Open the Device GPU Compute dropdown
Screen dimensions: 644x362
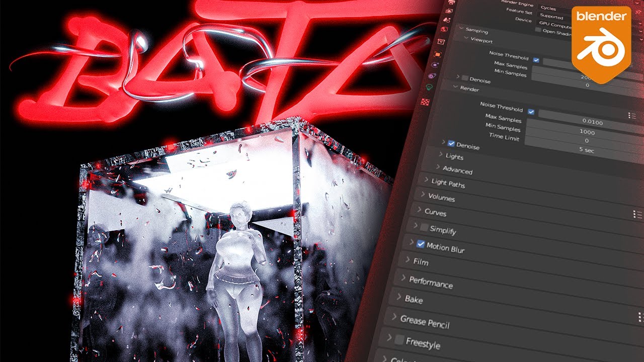[553, 25]
